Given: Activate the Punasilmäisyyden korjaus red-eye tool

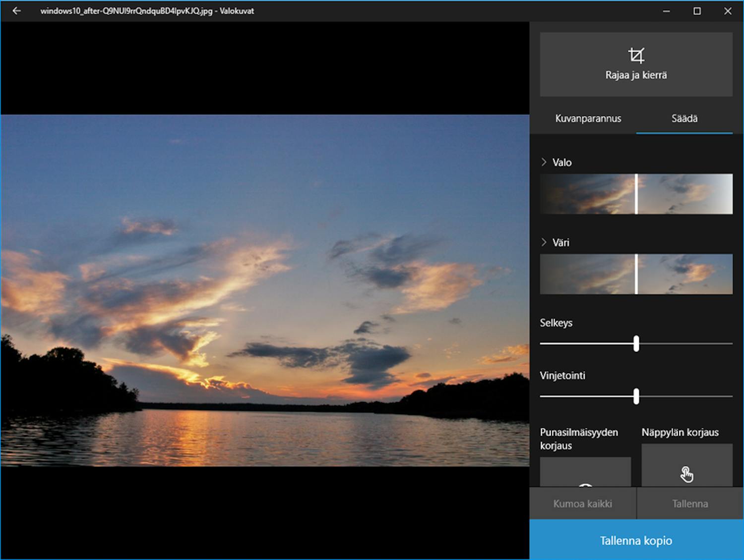Looking at the screenshot, I should (x=585, y=472).
